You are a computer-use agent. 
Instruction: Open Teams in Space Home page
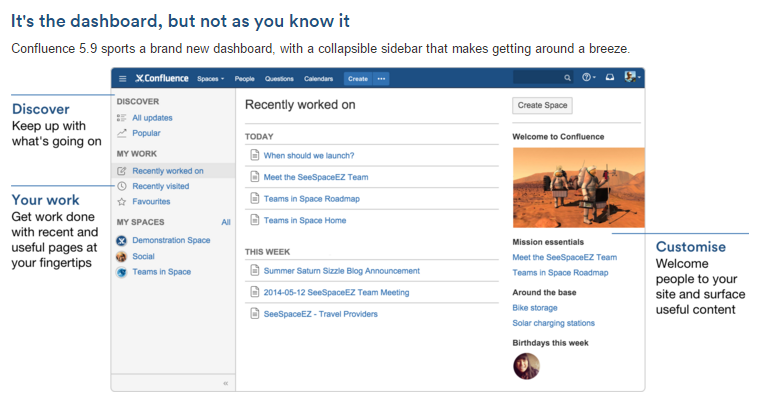tap(305, 220)
